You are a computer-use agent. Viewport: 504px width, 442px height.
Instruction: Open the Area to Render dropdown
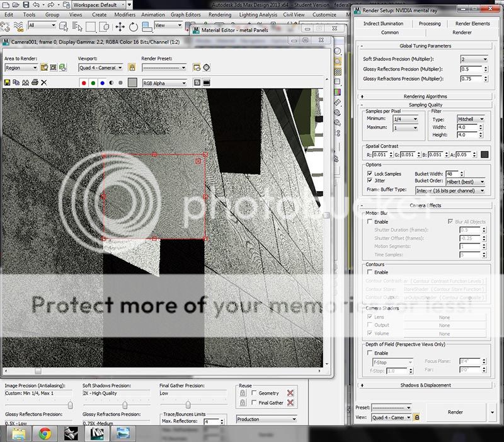(x=21, y=67)
